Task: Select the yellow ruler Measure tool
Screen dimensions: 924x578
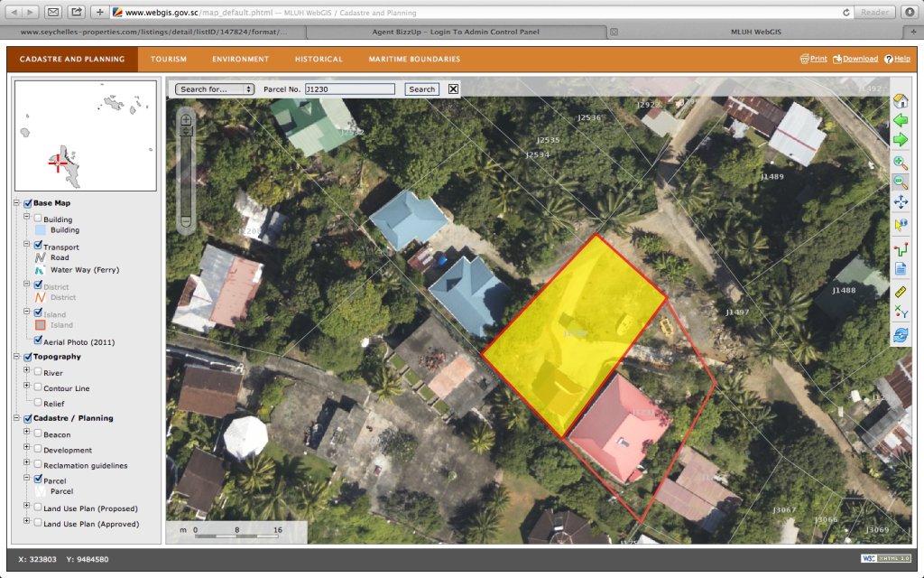Action: point(900,292)
